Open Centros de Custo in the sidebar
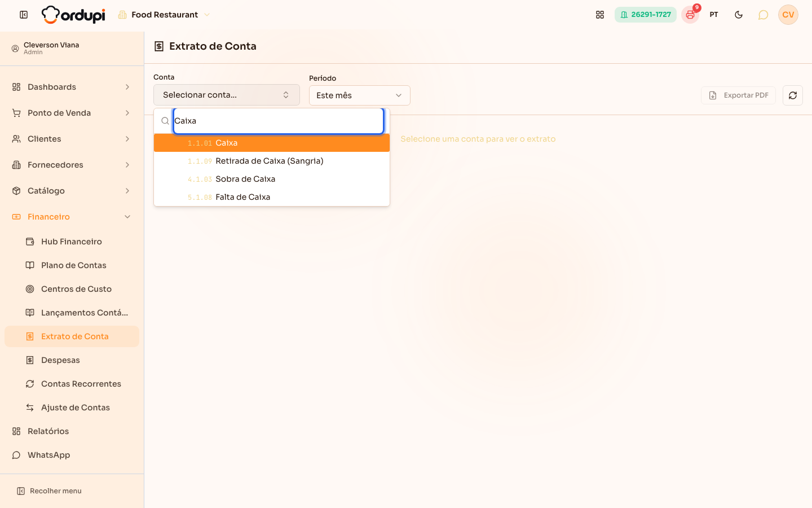The width and height of the screenshot is (812, 508). (72, 289)
